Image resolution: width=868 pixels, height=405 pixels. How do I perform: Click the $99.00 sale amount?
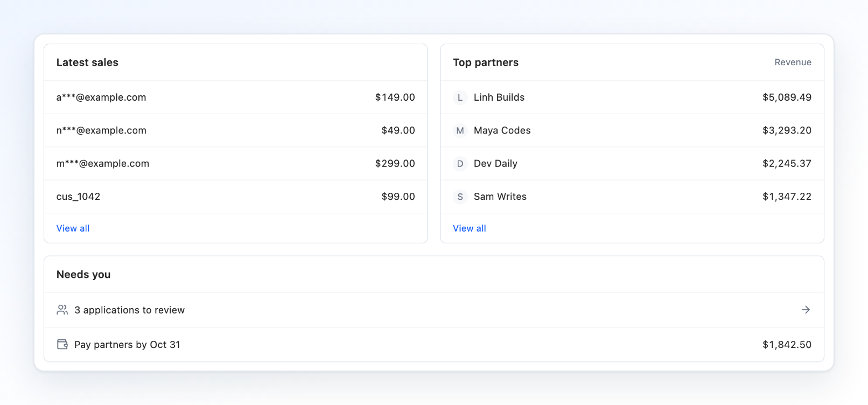point(398,197)
